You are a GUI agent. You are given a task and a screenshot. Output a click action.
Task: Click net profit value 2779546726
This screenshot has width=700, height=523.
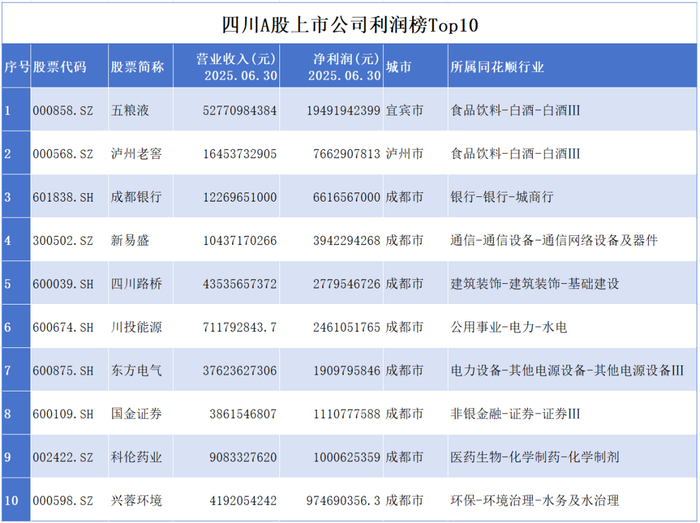346,284
